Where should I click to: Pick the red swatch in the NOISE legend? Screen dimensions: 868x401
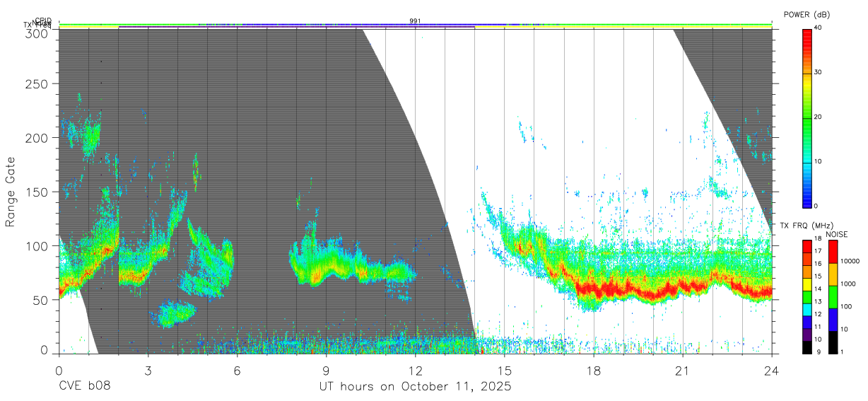pos(833,251)
